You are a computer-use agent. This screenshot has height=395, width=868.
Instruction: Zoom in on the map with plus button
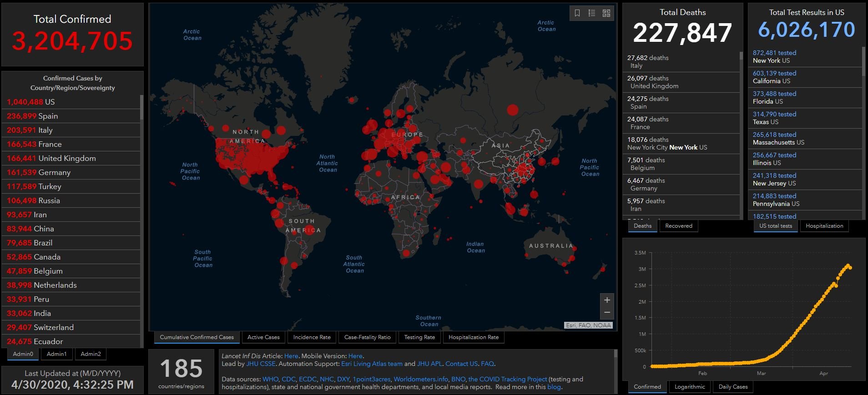(x=607, y=300)
